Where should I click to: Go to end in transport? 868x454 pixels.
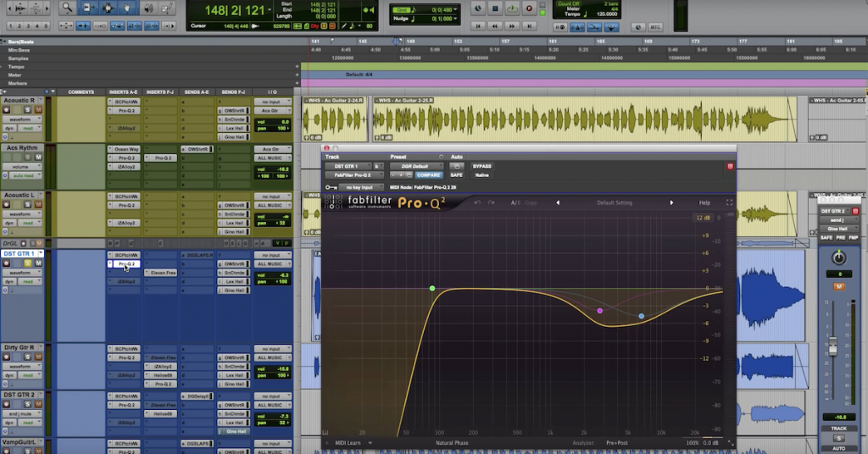(529, 26)
